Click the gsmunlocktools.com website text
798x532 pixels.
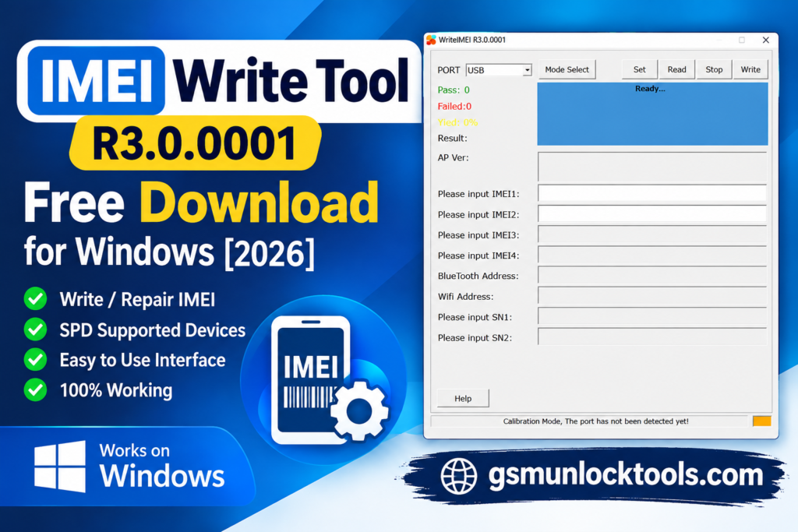[626, 475]
